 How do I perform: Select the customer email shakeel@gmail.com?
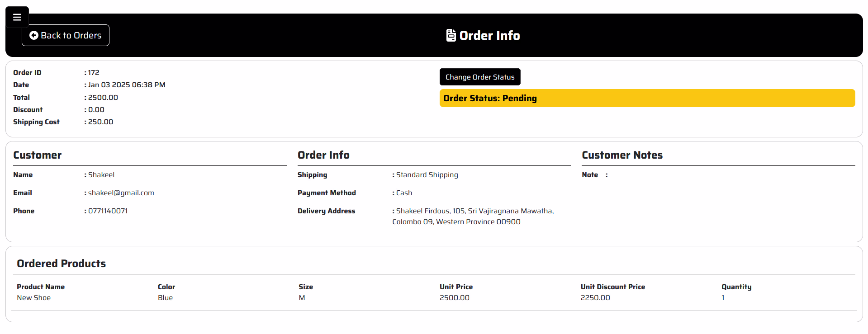[x=121, y=193]
